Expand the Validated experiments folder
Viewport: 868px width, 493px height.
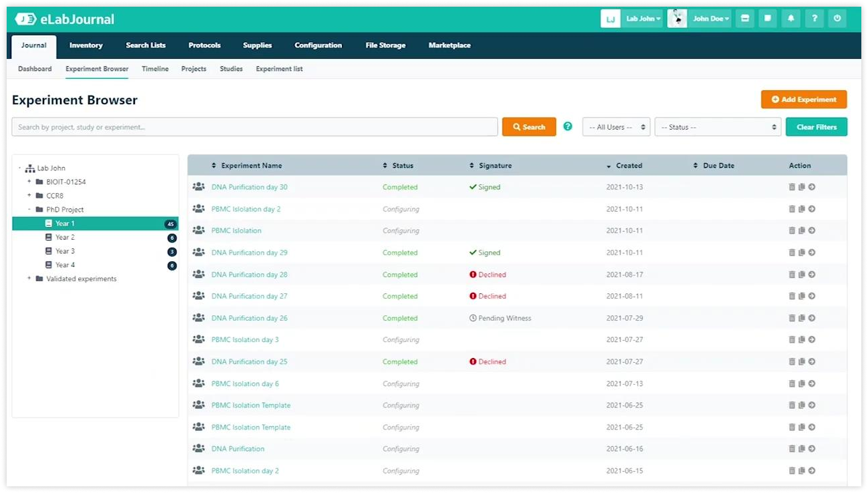pyautogui.click(x=29, y=279)
